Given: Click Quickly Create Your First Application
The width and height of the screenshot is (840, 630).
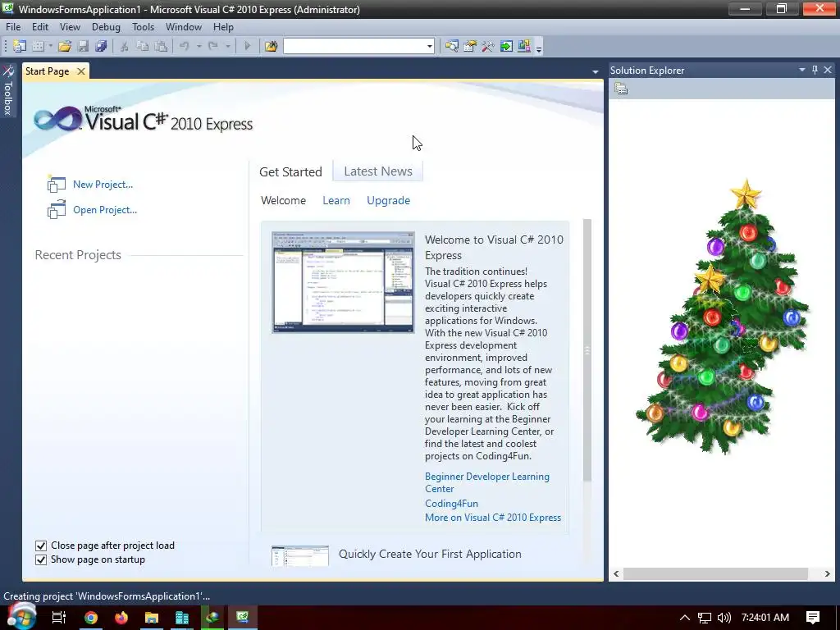Looking at the screenshot, I should [x=430, y=554].
